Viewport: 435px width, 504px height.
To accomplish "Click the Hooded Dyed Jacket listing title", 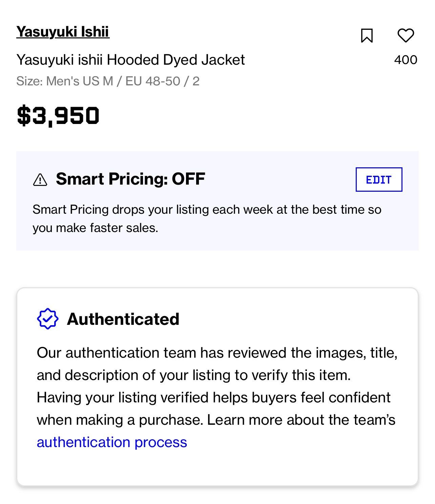I will pos(130,60).
